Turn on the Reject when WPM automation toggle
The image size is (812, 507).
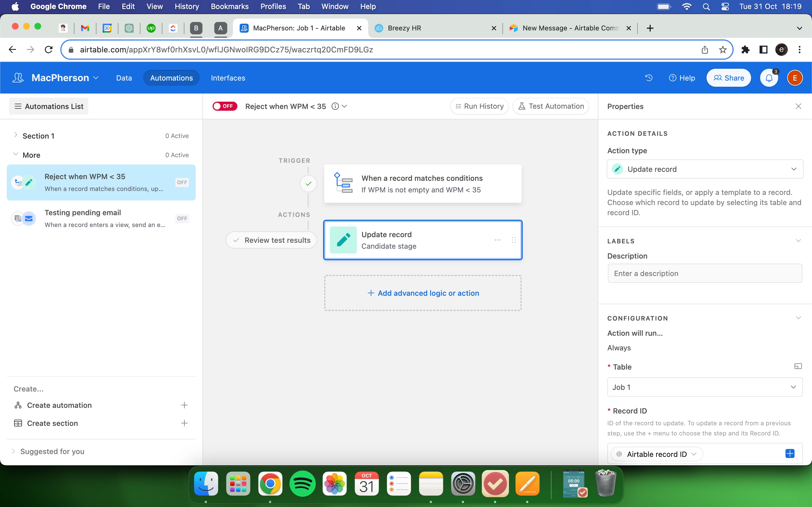(x=225, y=106)
